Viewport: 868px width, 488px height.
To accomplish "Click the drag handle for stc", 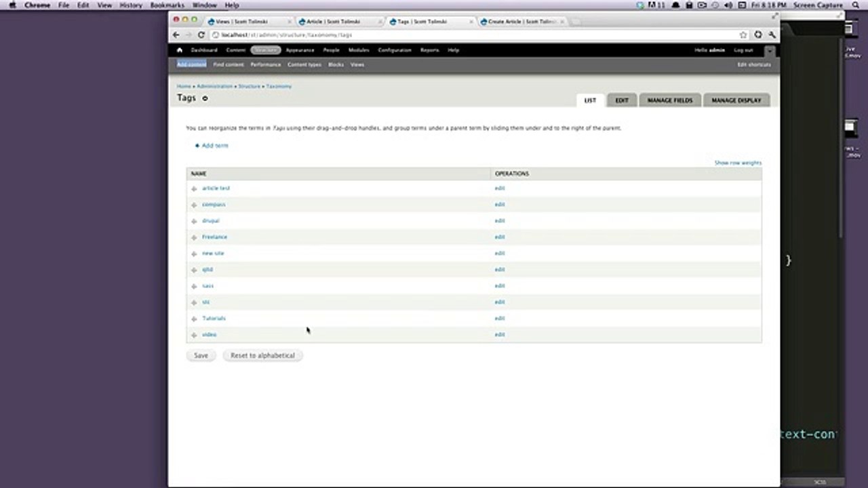I will tap(194, 302).
